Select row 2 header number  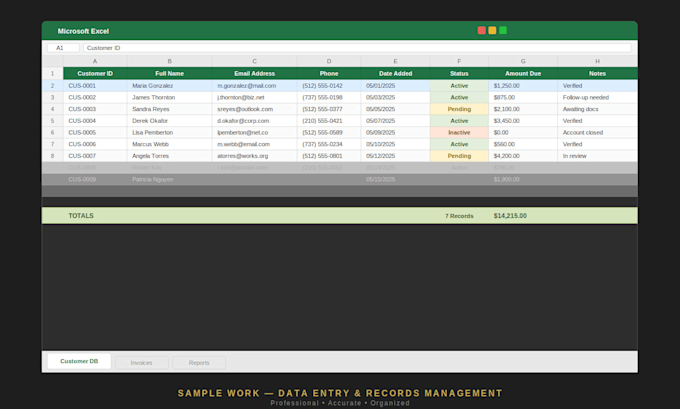coord(52,86)
